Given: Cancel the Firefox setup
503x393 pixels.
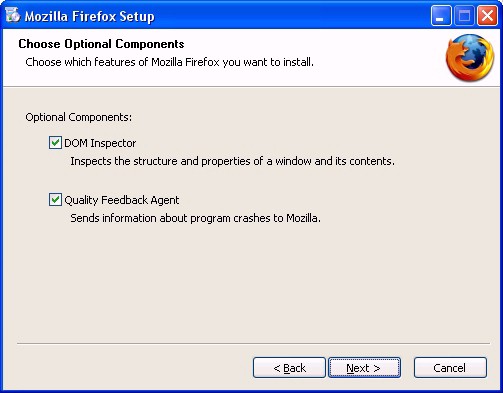Looking at the screenshot, I should pyautogui.click(x=450, y=368).
